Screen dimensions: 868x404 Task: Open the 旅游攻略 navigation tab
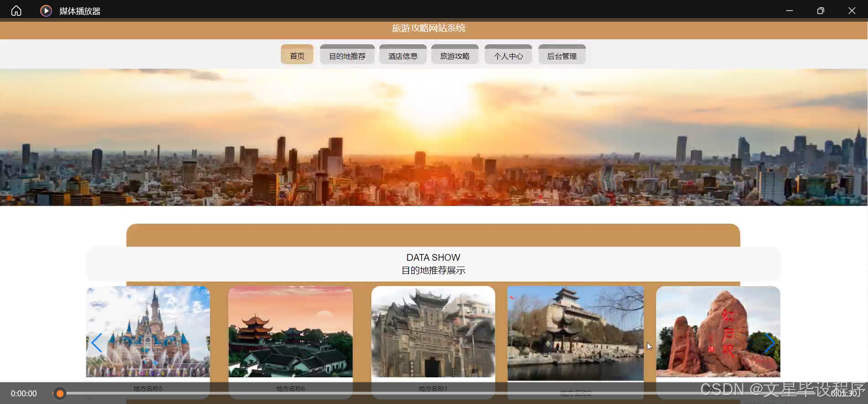coord(455,55)
